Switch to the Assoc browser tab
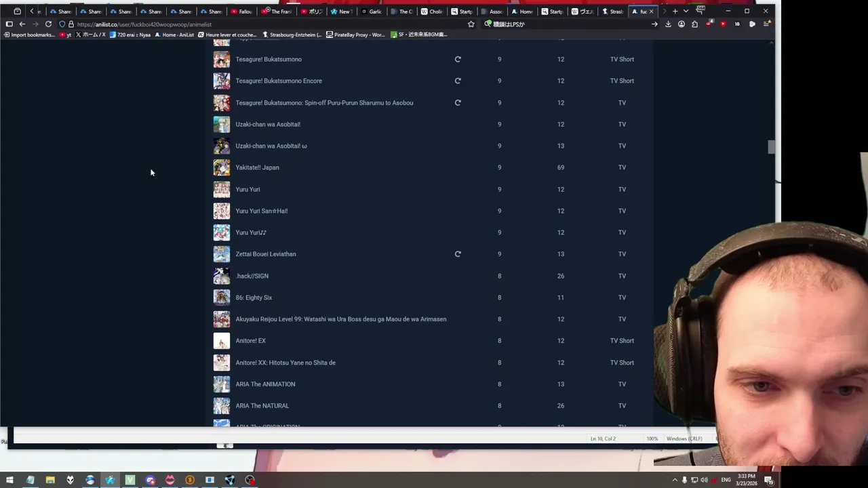This screenshot has width=868, height=488. point(492,12)
